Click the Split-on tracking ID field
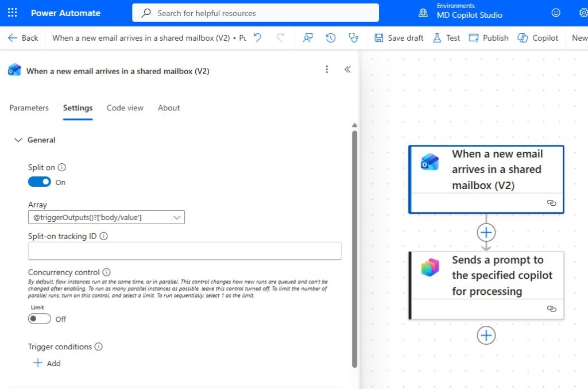 pyautogui.click(x=184, y=251)
